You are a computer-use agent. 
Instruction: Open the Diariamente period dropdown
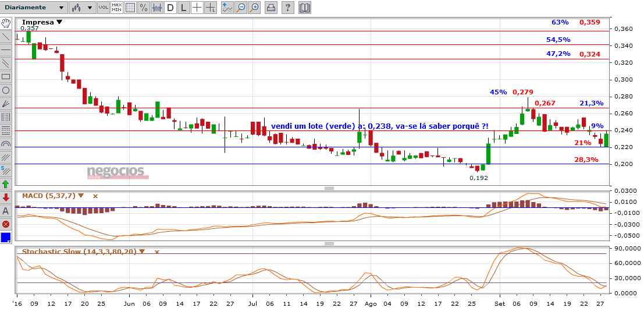(34, 8)
